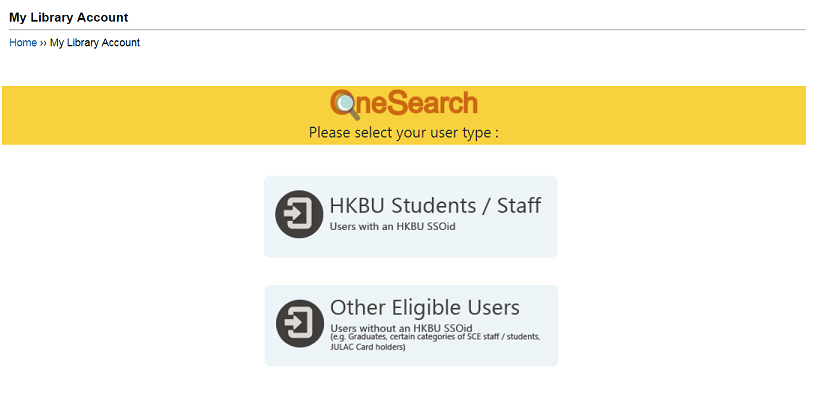The image size is (831, 394).
Task: Click the yellow banner left of OneSearch logo
Action: click(159, 115)
